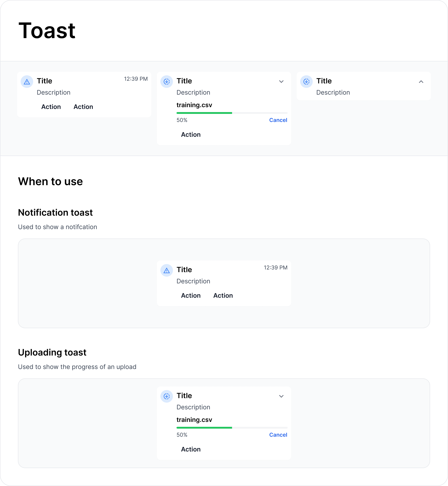Click the download progress icon in the upload toast
Screen dimensions: 448x486
tap(167, 82)
